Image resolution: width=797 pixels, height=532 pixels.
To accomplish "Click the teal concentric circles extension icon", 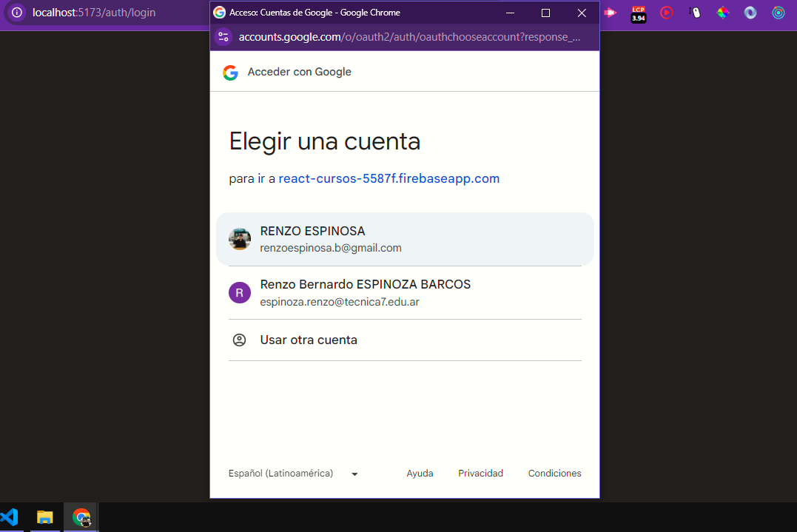I will pos(778,13).
